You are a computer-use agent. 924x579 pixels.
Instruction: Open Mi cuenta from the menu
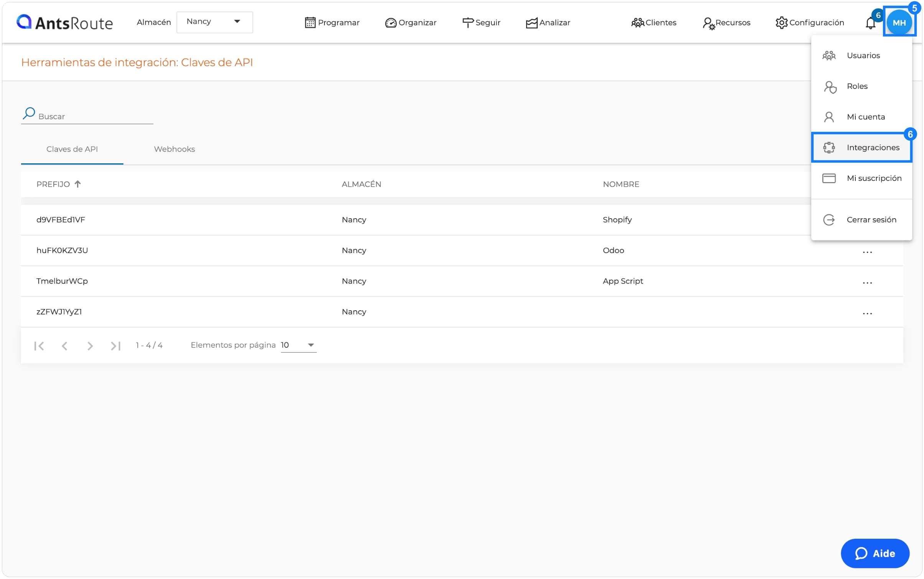861,117
